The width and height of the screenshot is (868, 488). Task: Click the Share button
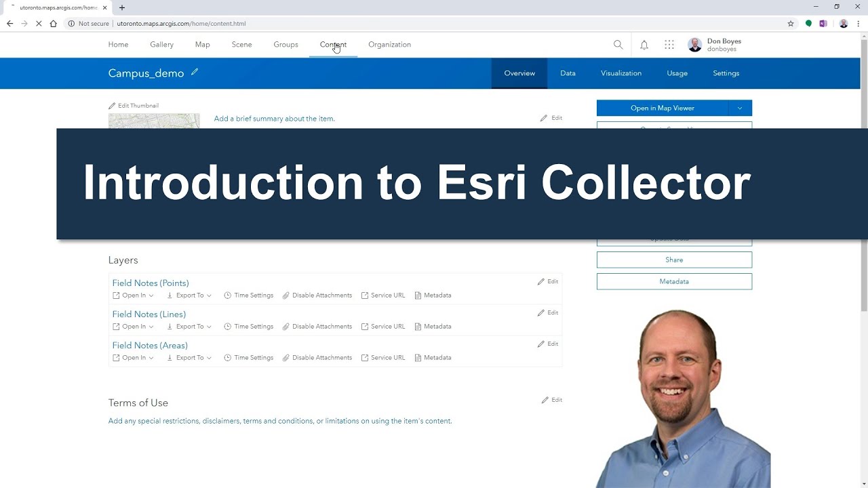tap(674, 260)
